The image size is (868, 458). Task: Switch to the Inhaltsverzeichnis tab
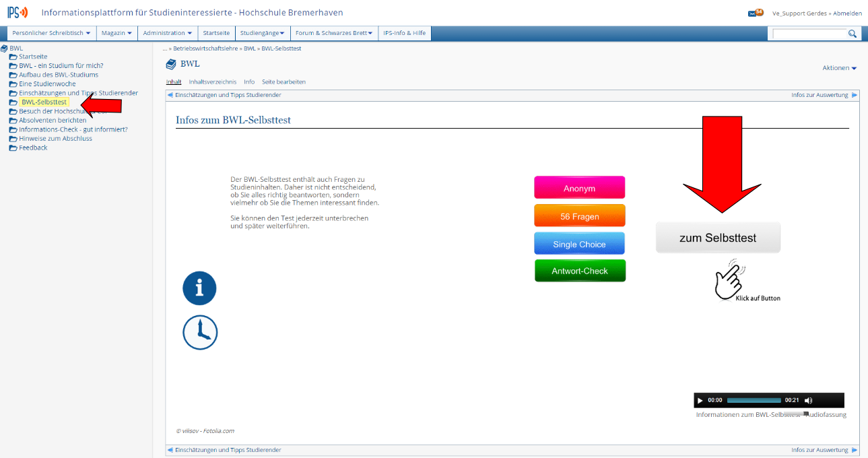click(x=213, y=81)
